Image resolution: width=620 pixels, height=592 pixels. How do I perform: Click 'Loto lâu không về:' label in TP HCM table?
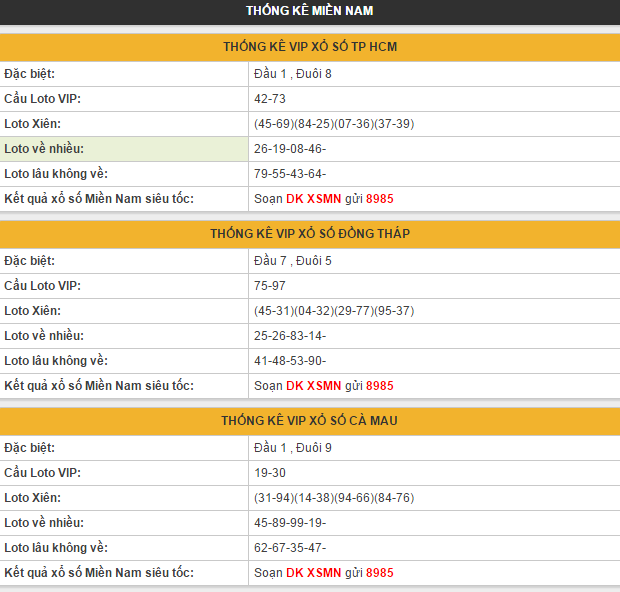coord(56,174)
